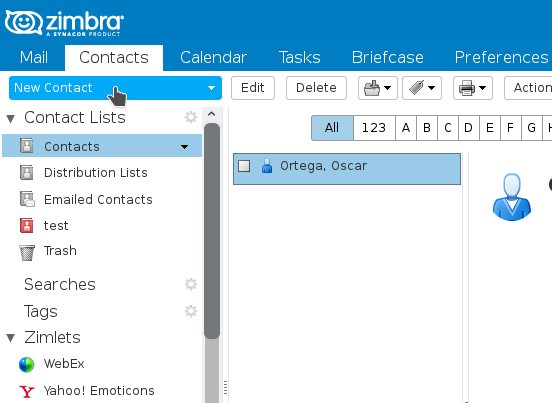This screenshot has width=552, height=403.
Task: Open Contact Lists gear options
Action: [191, 117]
